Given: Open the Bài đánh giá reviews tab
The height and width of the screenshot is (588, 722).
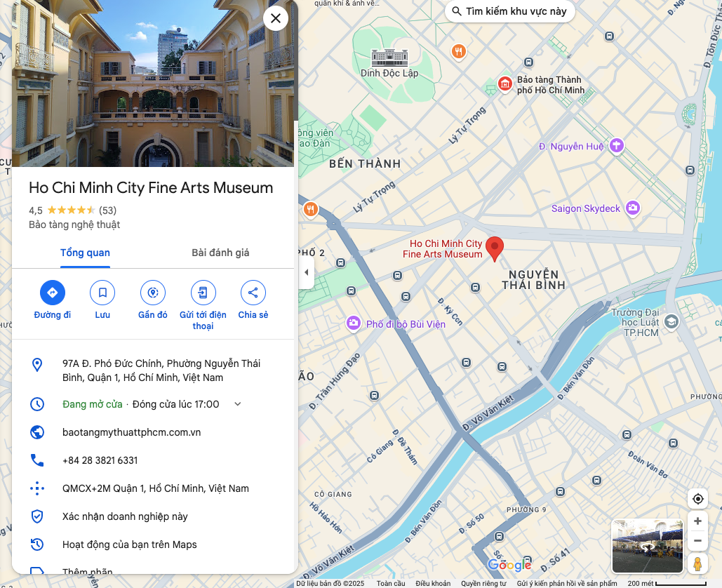Looking at the screenshot, I should click(x=220, y=253).
